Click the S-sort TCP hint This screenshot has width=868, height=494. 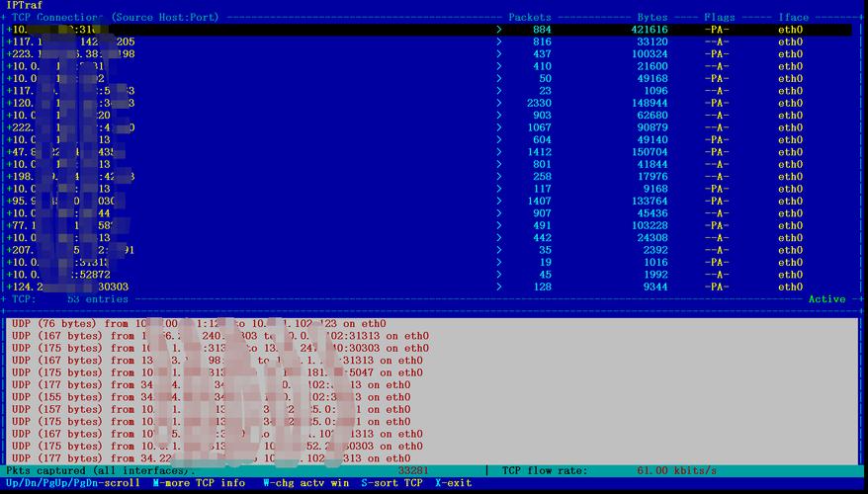[x=391, y=483]
